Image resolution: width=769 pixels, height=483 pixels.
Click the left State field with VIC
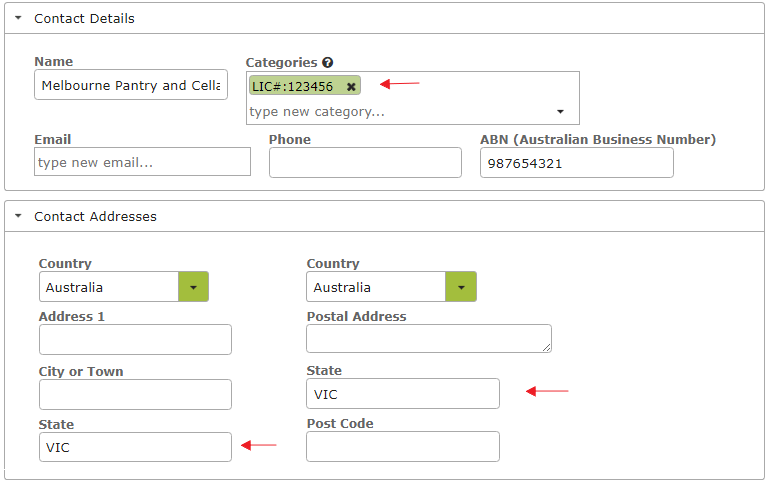point(135,447)
